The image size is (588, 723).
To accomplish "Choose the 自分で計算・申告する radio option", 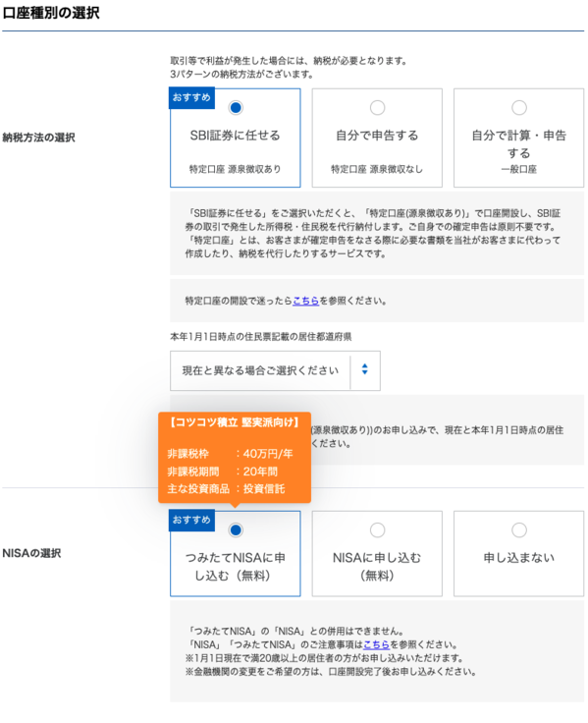I will point(519,108).
